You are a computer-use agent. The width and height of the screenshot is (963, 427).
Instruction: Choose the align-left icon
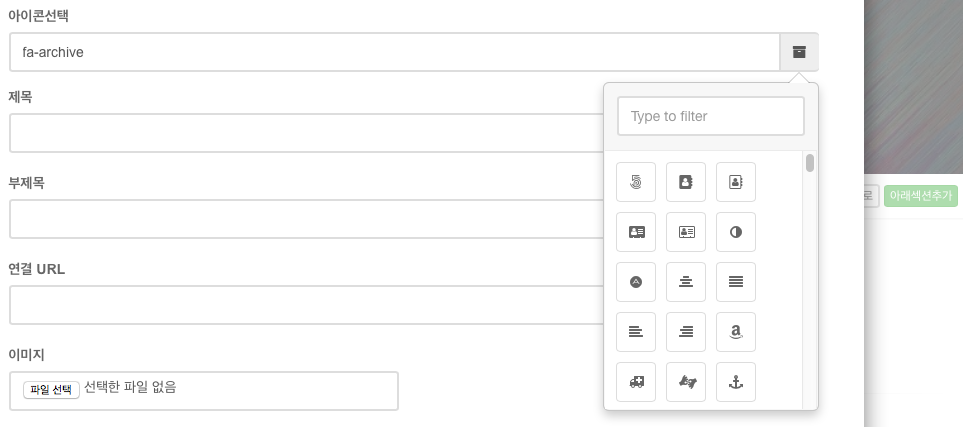(636, 332)
